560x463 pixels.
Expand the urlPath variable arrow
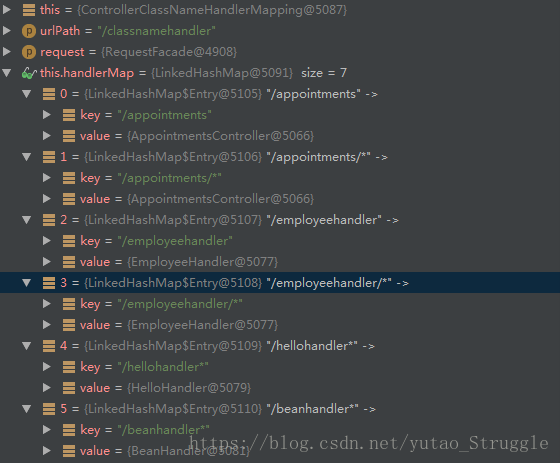[x=6, y=31]
